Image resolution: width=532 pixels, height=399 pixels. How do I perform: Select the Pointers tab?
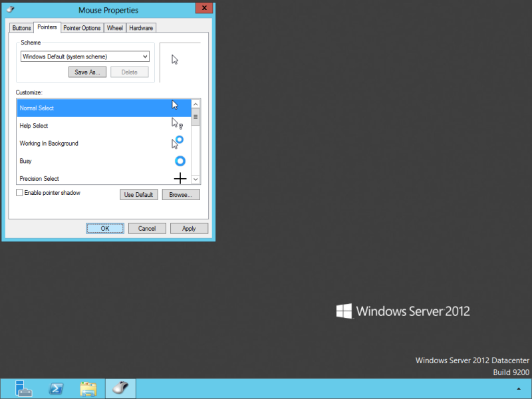[47, 27]
